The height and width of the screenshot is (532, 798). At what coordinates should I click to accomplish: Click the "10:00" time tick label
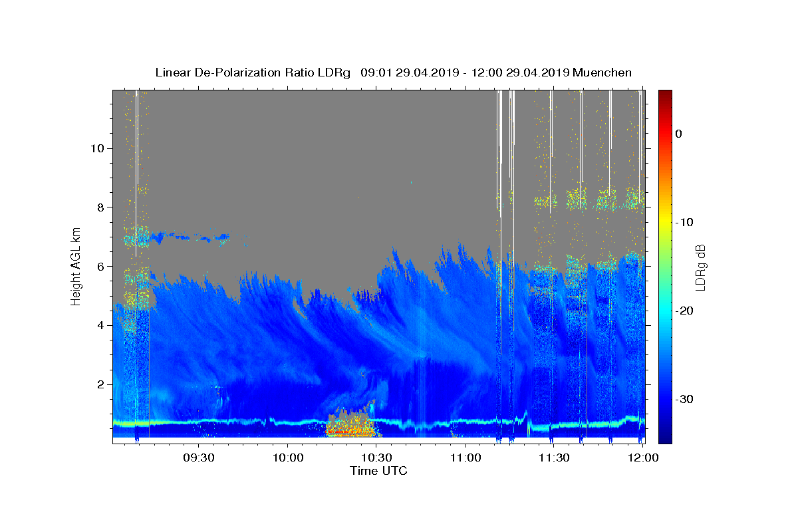pyautogui.click(x=287, y=458)
